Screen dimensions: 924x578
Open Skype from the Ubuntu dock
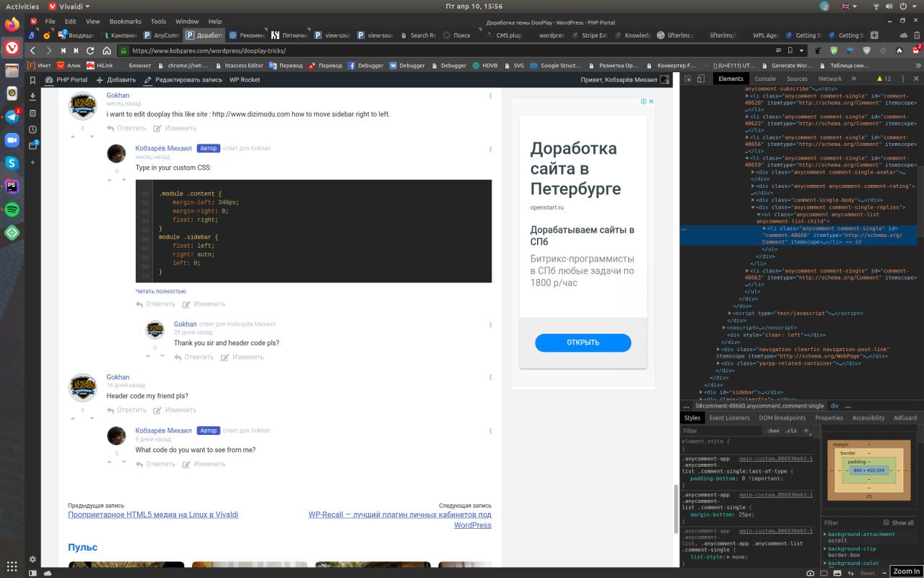12,163
